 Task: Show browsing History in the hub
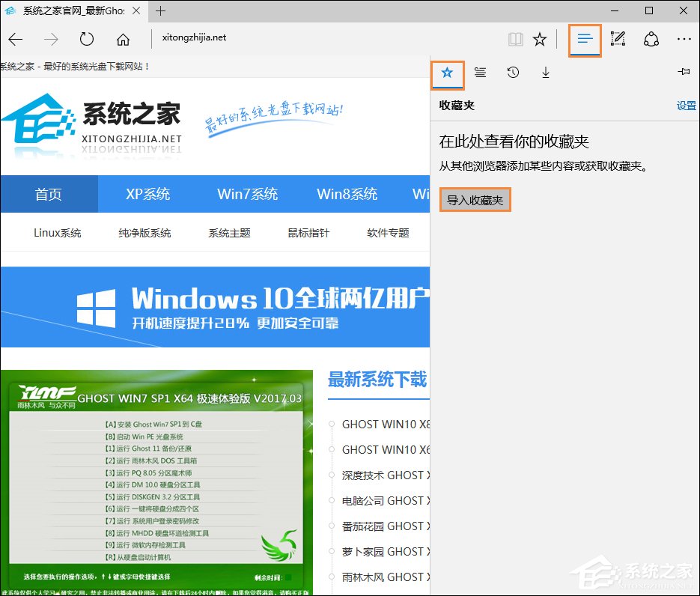[x=513, y=73]
